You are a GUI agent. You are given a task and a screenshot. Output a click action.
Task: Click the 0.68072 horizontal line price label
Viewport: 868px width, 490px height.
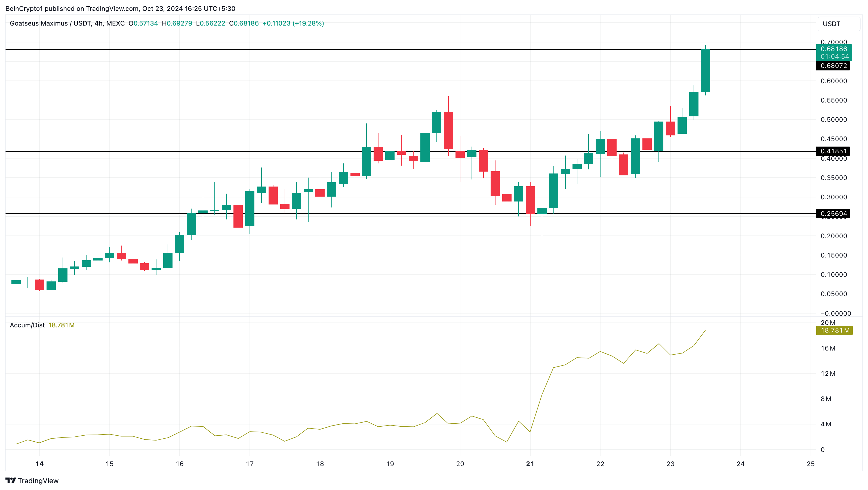(833, 66)
